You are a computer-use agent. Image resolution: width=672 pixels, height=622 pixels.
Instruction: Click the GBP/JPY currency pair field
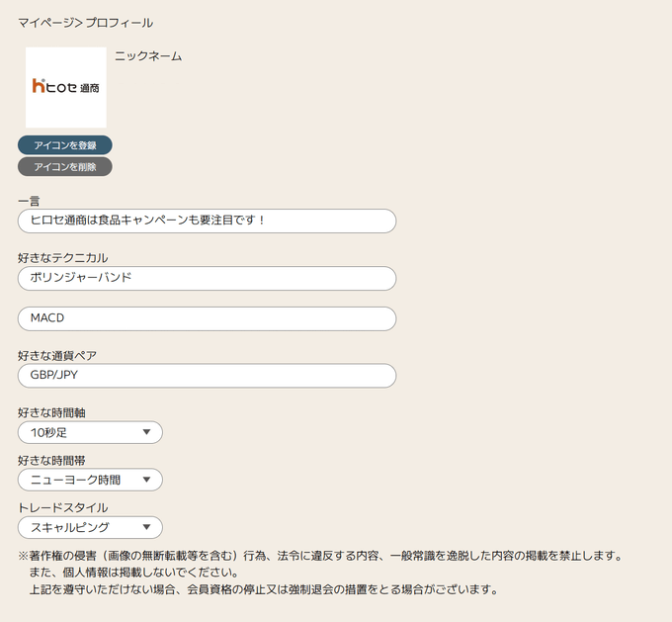click(x=207, y=376)
